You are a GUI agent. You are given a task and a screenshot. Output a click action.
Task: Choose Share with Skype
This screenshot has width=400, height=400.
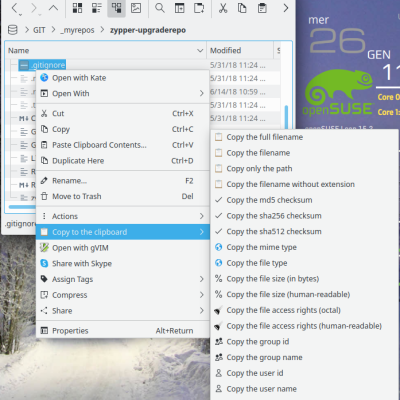(122, 264)
